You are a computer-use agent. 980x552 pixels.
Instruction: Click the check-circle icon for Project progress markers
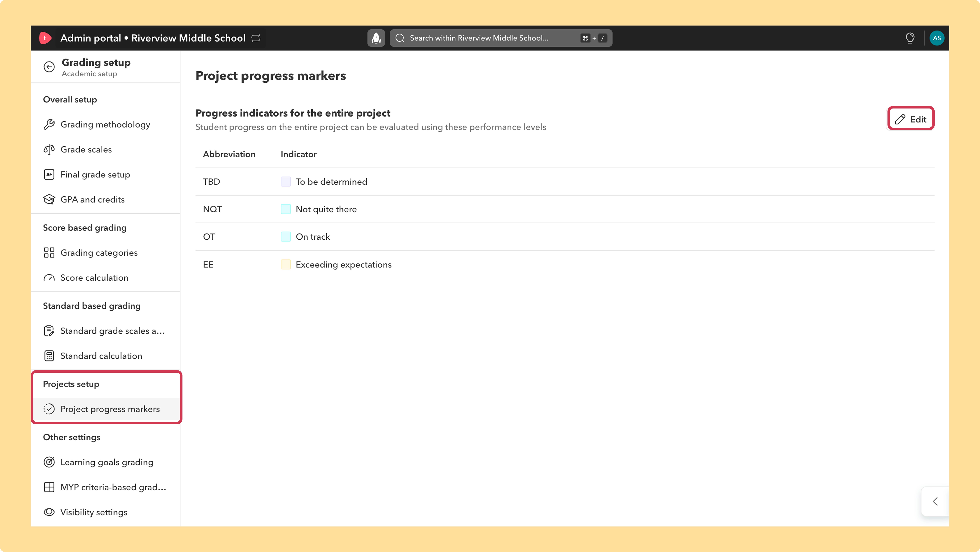(49, 409)
